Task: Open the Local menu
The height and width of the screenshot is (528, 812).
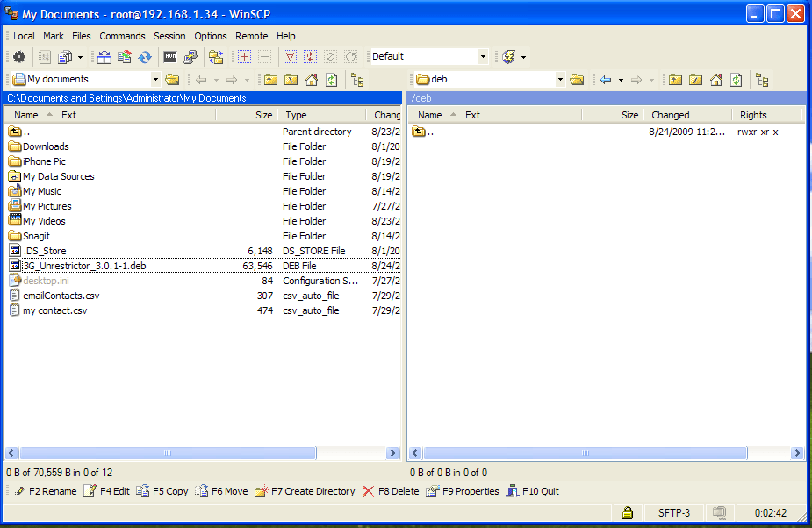Action: coord(24,36)
